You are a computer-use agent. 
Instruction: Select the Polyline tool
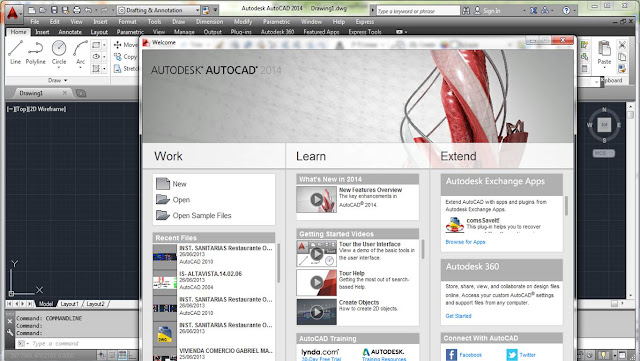36,52
